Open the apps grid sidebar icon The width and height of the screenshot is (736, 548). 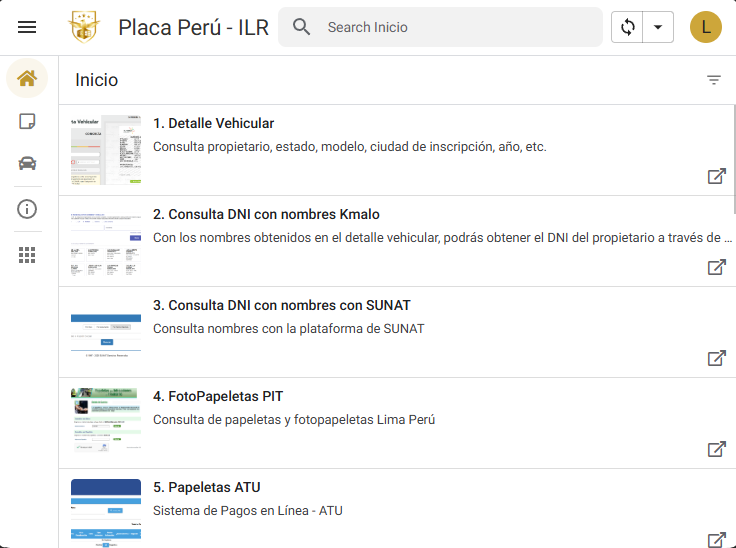coord(27,255)
